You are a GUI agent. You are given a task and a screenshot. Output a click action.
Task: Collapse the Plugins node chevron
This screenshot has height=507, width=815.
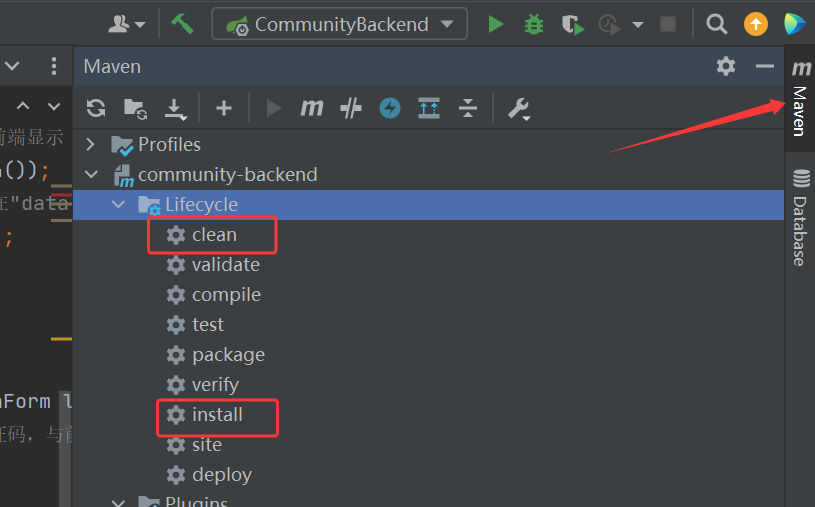[x=119, y=502]
